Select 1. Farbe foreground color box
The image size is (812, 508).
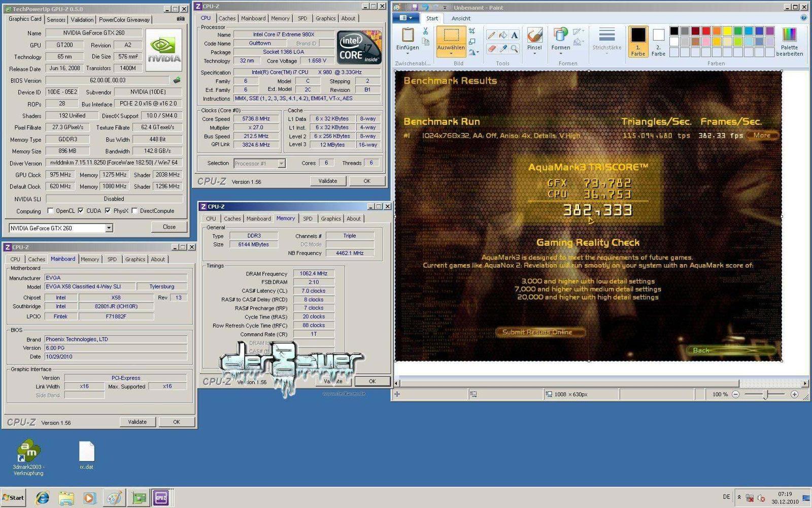pos(638,41)
